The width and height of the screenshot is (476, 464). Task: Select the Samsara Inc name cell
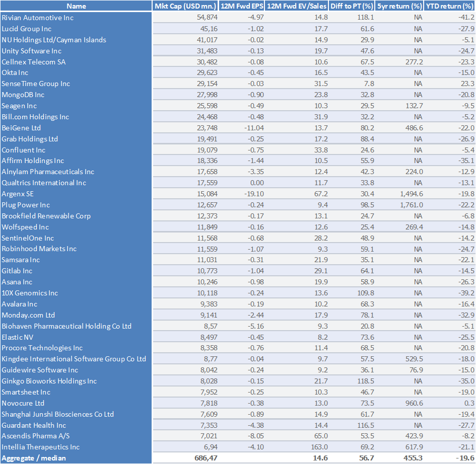pos(21,260)
